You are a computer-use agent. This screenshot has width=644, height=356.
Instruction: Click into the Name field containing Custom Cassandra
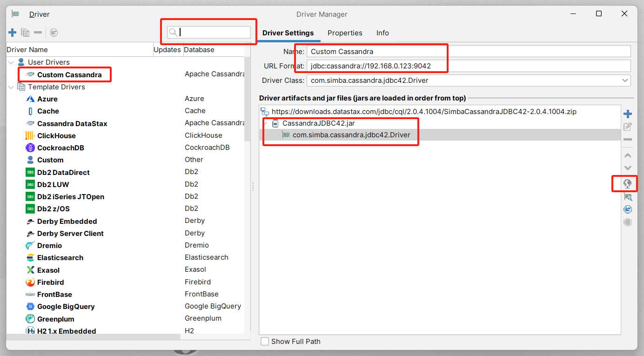469,51
